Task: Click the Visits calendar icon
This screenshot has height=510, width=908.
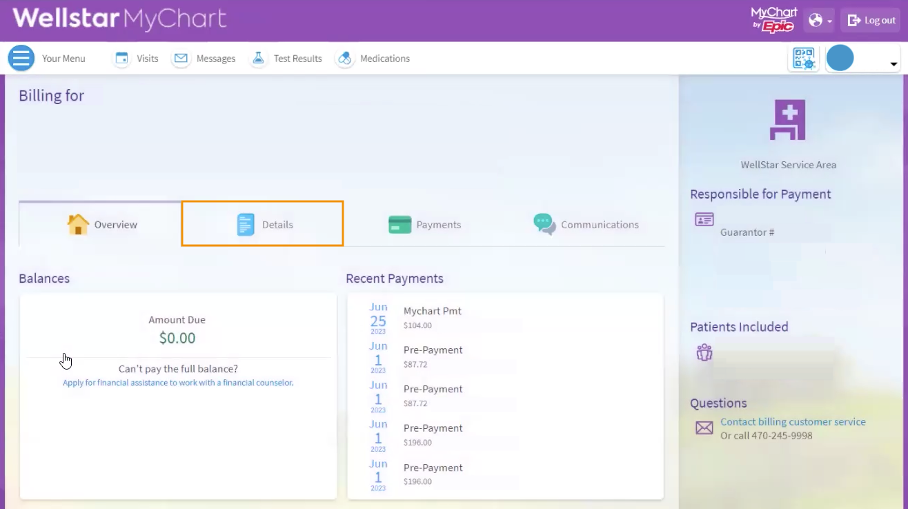Action: tap(122, 58)
